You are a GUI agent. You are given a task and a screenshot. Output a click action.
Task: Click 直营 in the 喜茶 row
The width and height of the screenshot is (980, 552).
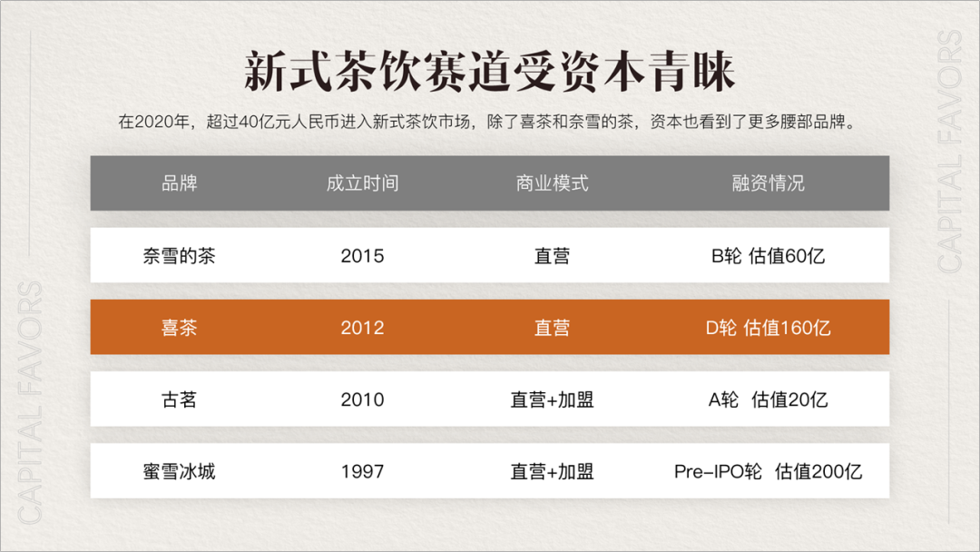coord(552,328)
